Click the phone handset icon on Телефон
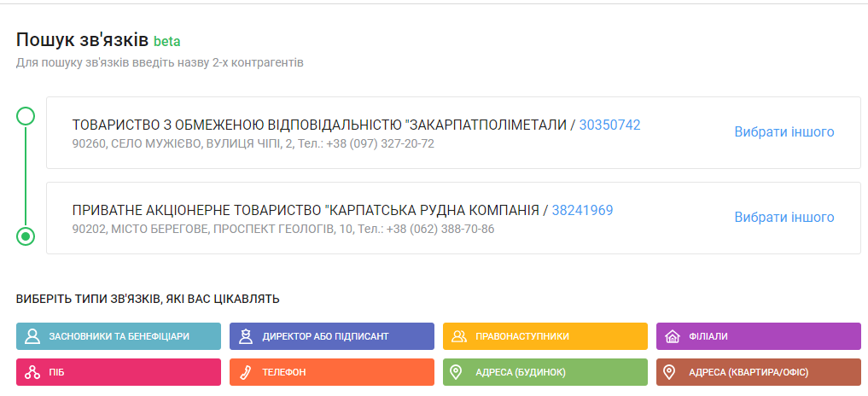Viewport: 868px width, 396px height. 246,372
